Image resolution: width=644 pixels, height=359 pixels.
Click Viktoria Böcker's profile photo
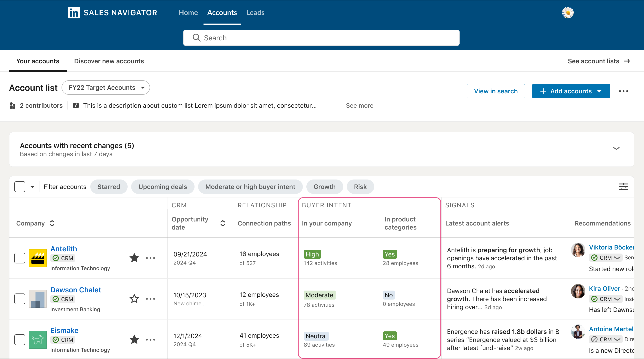tap(578, 250)
